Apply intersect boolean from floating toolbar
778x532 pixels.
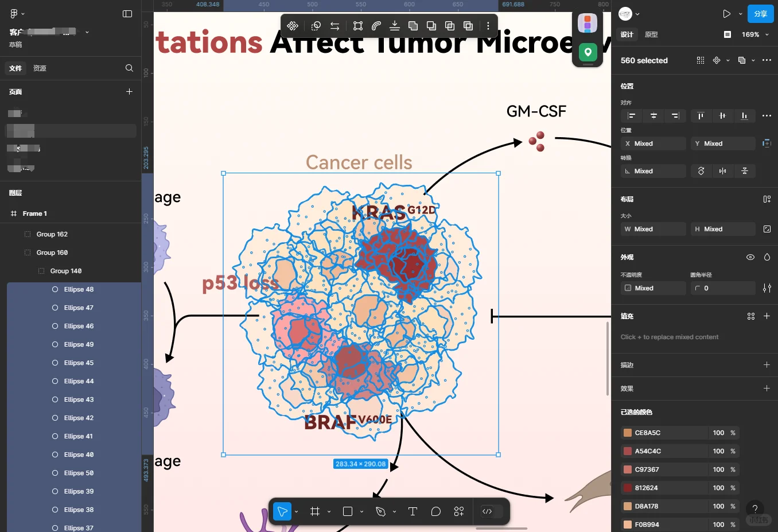450,26
